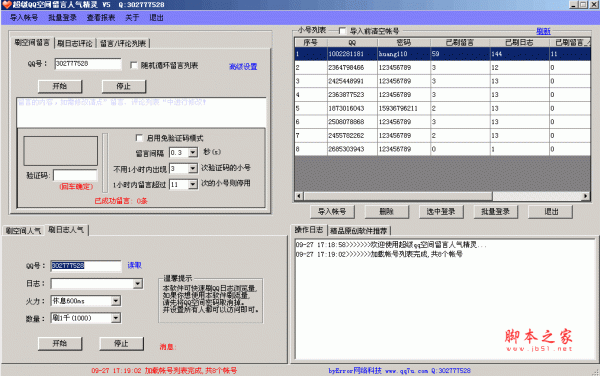Switch to the 操作日志 tab

pyautogui.click(x=308, y=230)
